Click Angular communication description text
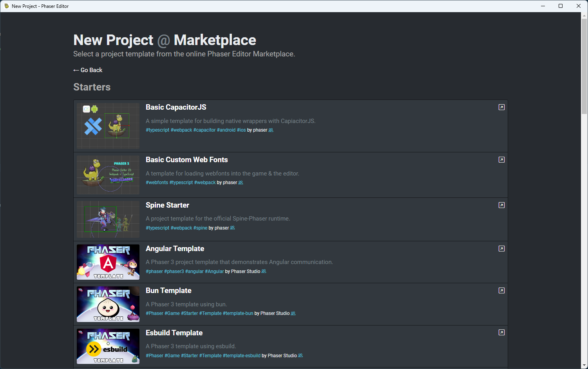Viewport: 588px width, 369px height. (239, 262)
